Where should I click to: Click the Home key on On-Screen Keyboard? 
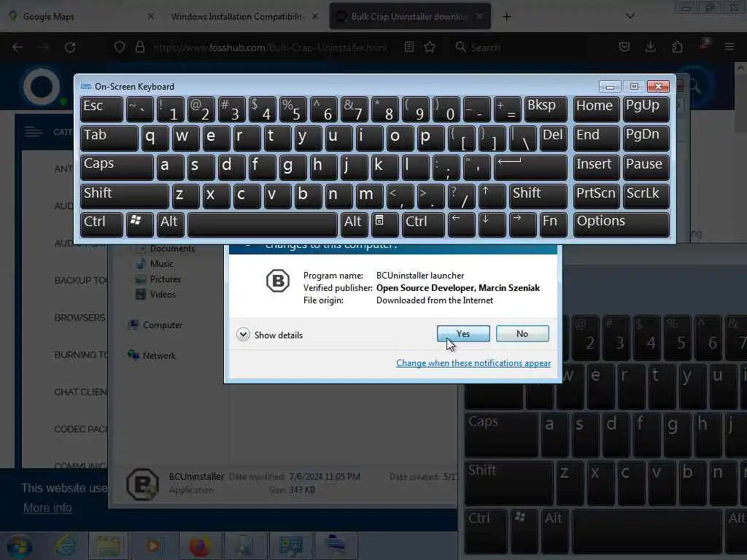coord(597,109)
